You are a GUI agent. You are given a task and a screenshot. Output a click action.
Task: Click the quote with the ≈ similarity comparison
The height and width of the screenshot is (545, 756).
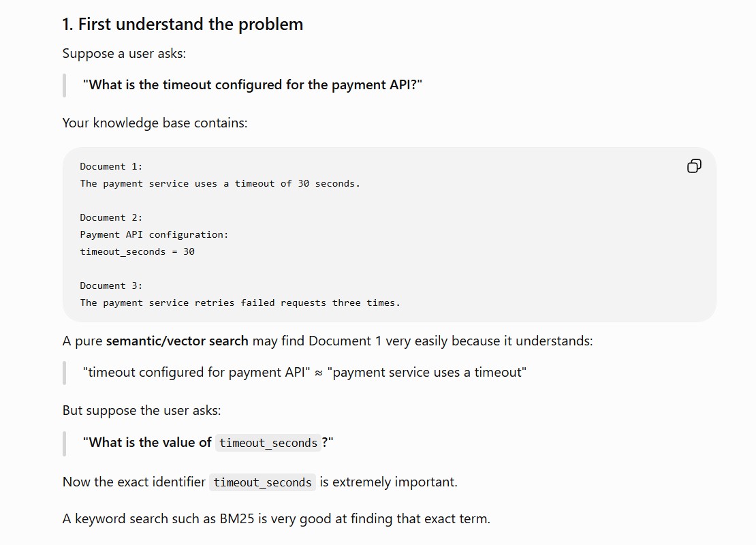[304, 373]
